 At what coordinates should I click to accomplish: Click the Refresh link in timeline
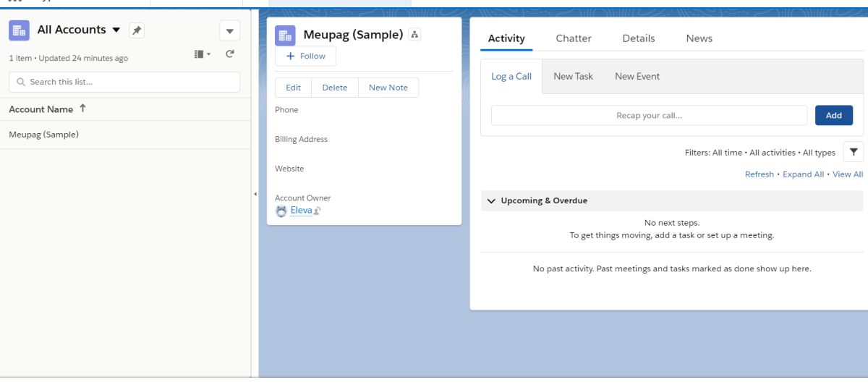[759, 174]
